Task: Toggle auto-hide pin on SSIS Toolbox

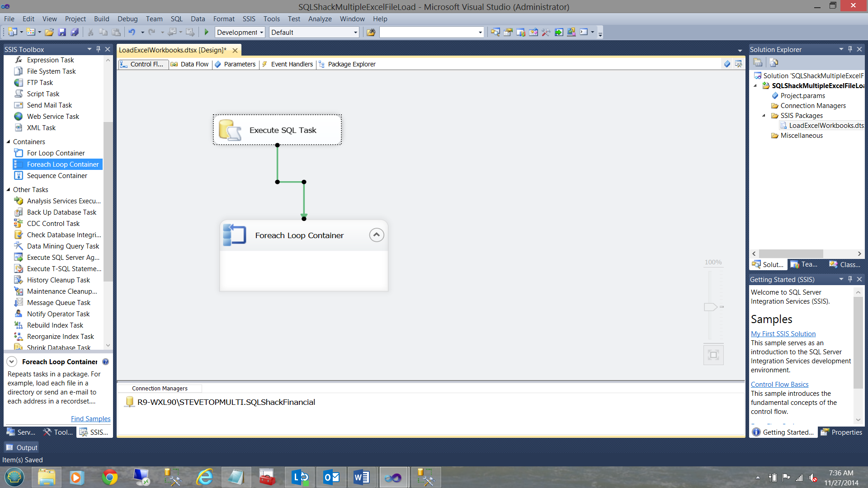Action: 98,49
